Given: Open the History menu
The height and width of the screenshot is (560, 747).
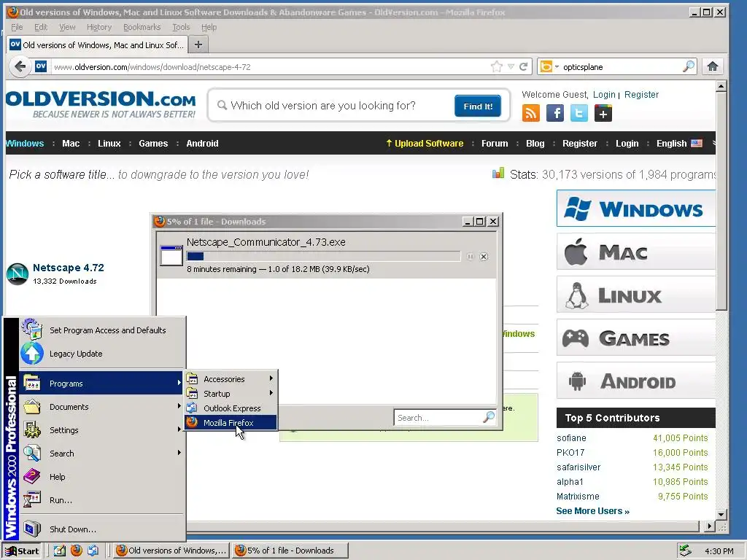Looking at the screenshot, I should pos(99,27).
